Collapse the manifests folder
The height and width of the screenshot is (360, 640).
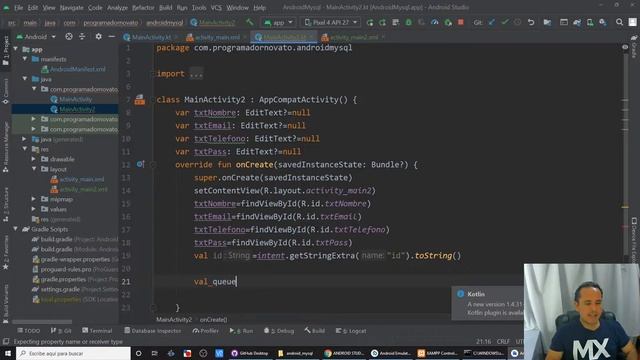point(25,59)
